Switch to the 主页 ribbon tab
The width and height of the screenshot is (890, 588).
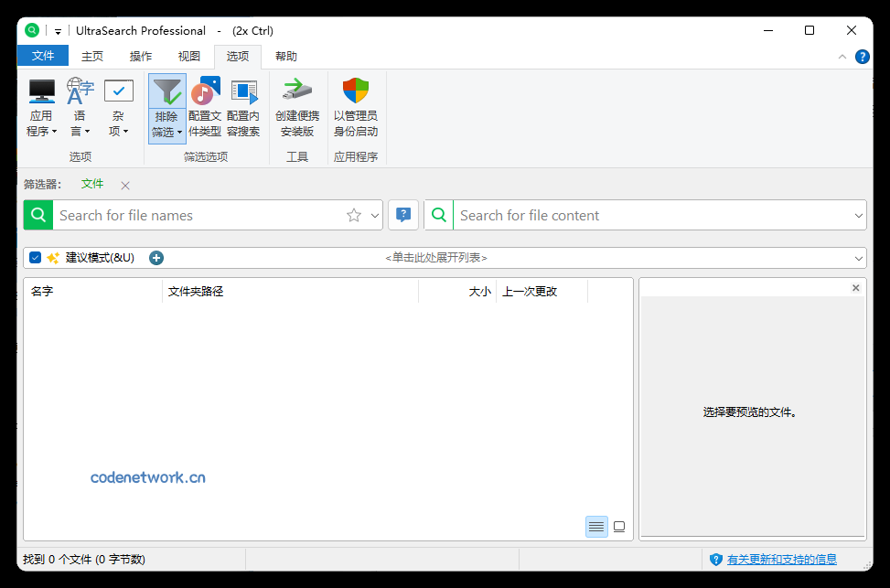[91, 56]
